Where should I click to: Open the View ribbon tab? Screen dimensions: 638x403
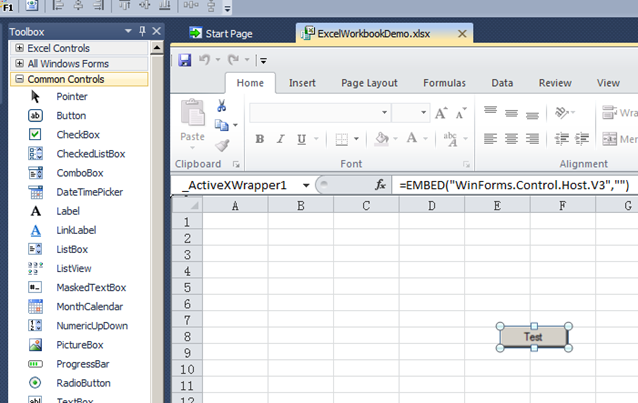608,83
